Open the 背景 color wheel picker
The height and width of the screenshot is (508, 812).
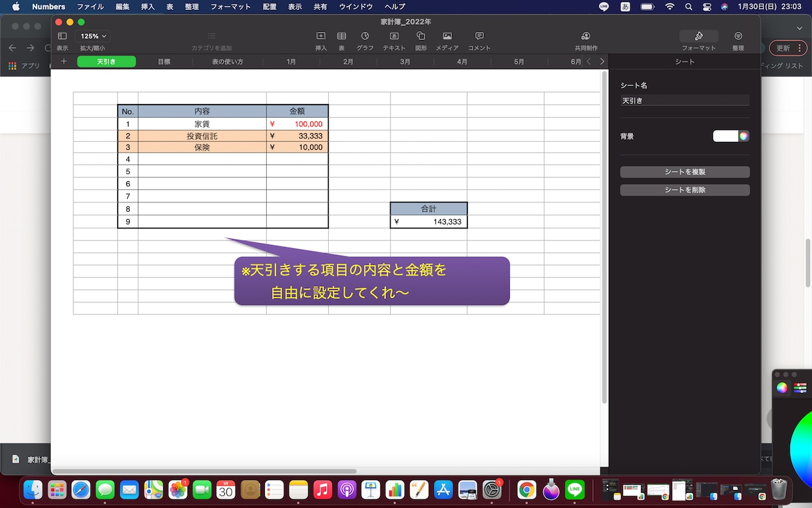(744, 136)
